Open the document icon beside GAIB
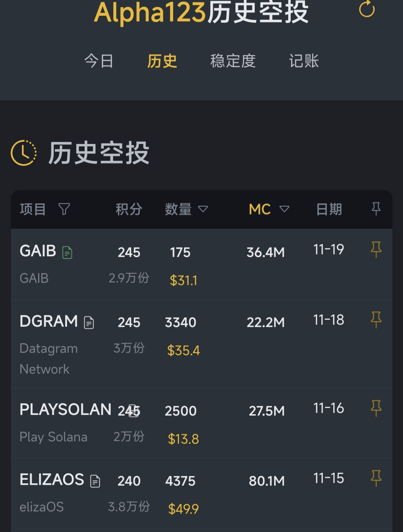The width and height of the screenshot is (403, 532). pyautogui.click(x=67, y=253)
